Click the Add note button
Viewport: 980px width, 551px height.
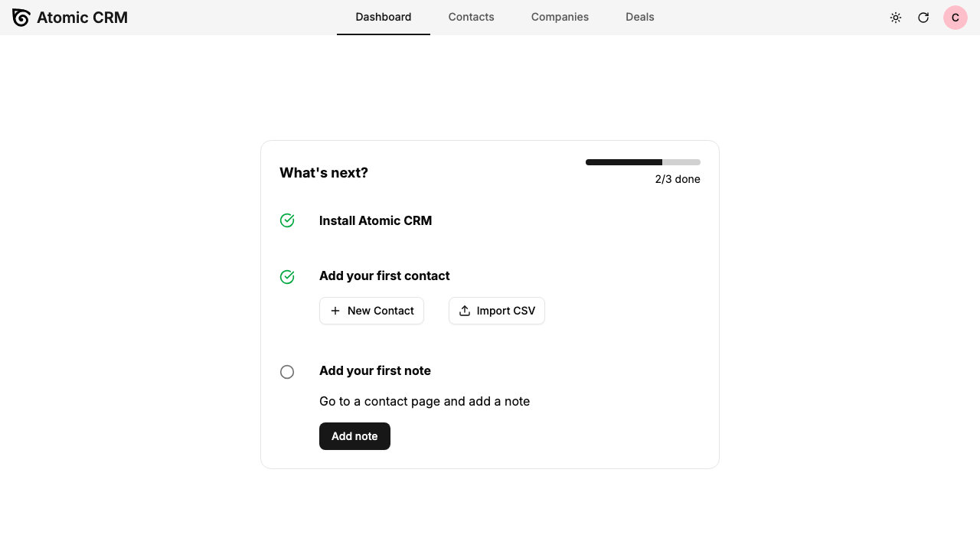(x=354, y=436)
